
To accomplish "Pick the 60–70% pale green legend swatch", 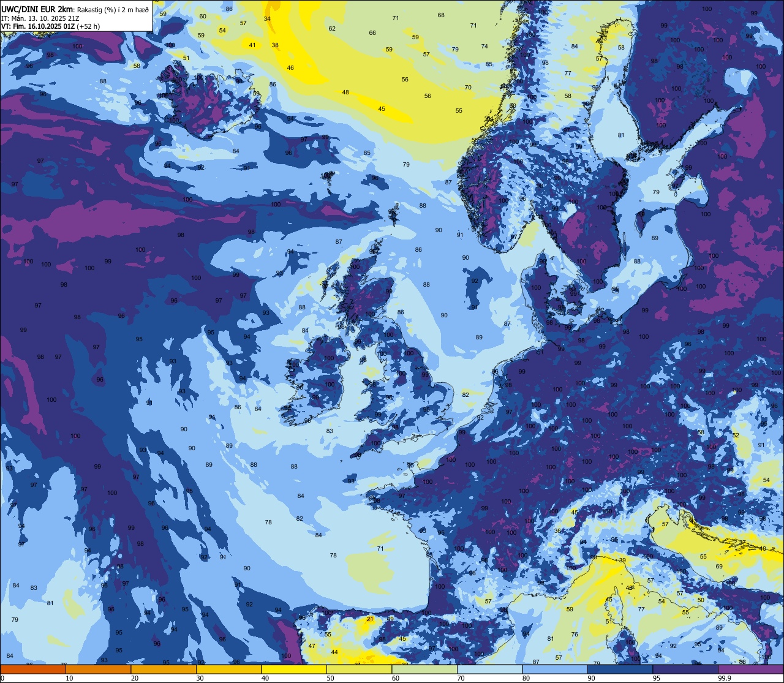I will coord(424,669).
